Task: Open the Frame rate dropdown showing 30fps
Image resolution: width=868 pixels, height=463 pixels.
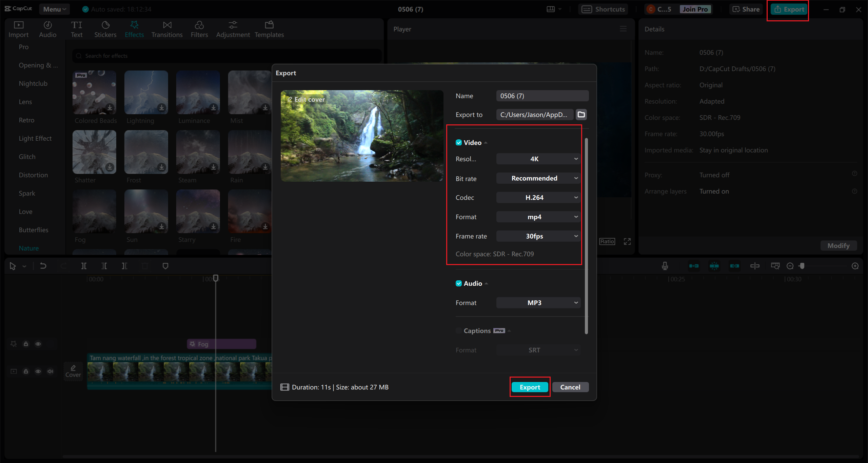Action: tap(538, 236)
